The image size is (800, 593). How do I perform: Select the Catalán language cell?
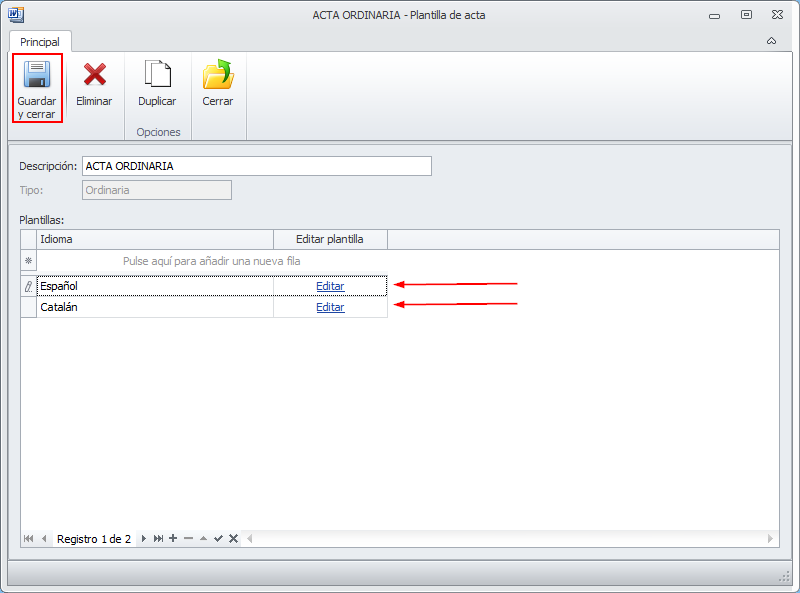pyautogui.click(x=155, y=307)
